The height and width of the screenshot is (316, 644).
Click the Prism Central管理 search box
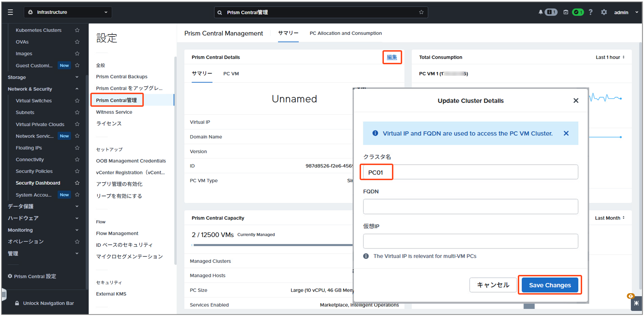(x=321, y=12)
